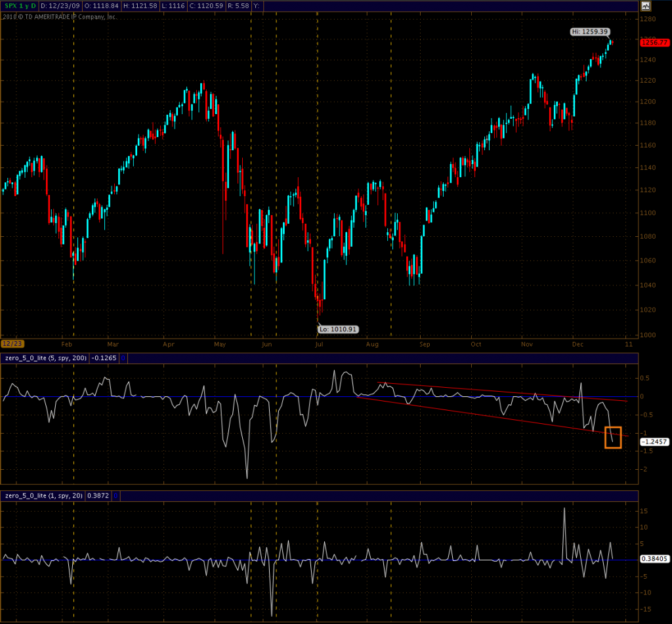Image resolution: width=672 pixels, height=624 pixels.
Task: Click the -1.2457 indicator value bubble
Action: click(x=654, y=442)
